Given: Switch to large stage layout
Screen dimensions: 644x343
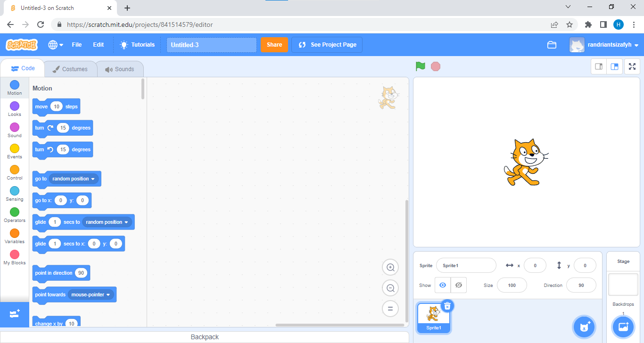Looking at the screenshot, I should (x=615, y=66).
